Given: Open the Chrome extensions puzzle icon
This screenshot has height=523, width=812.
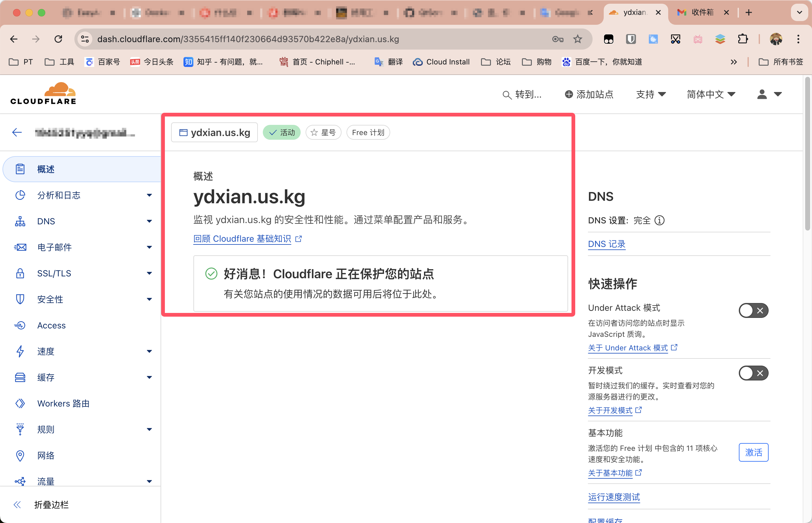Looking at the screenshot, I should coord(743,39).
